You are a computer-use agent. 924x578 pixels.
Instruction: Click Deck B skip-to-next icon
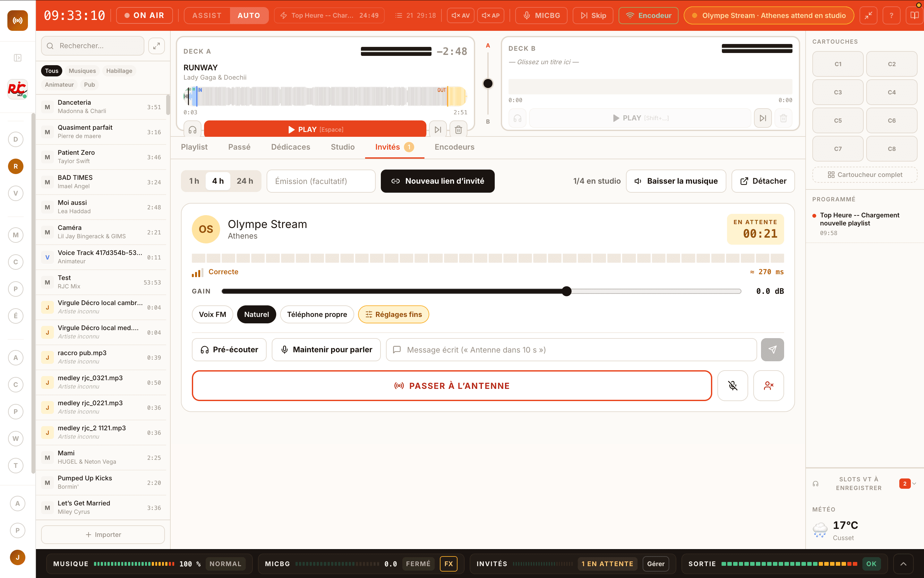tap(763, 118)
